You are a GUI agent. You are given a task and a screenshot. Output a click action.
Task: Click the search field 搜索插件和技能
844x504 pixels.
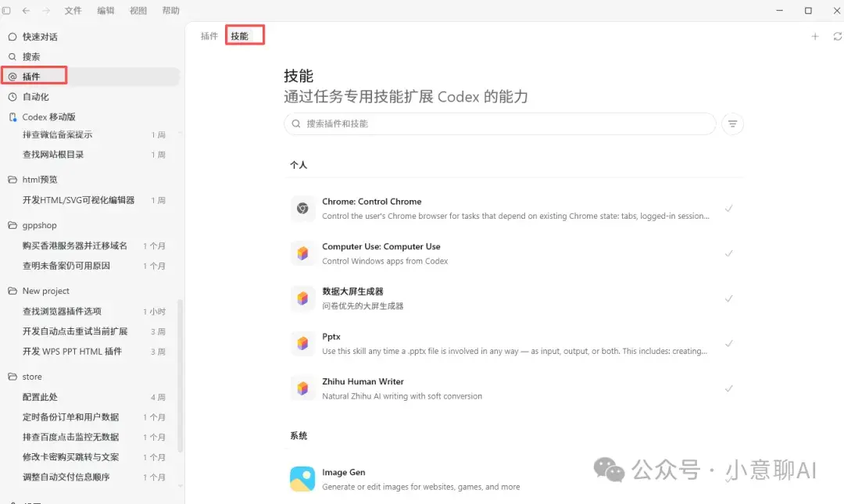pos(499,123)
